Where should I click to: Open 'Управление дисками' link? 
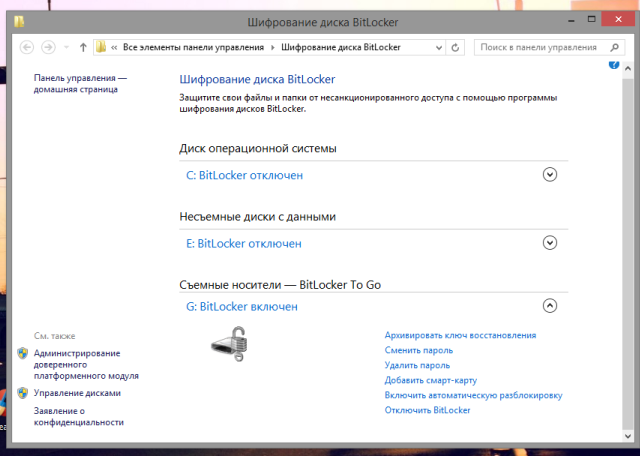point(77,393)
